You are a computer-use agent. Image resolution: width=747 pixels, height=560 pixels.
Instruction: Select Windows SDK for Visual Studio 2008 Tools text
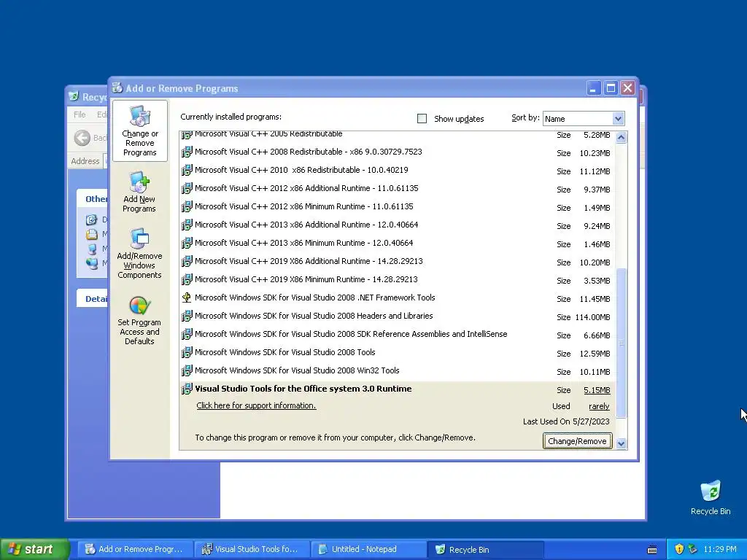click(x=285, y=352)
